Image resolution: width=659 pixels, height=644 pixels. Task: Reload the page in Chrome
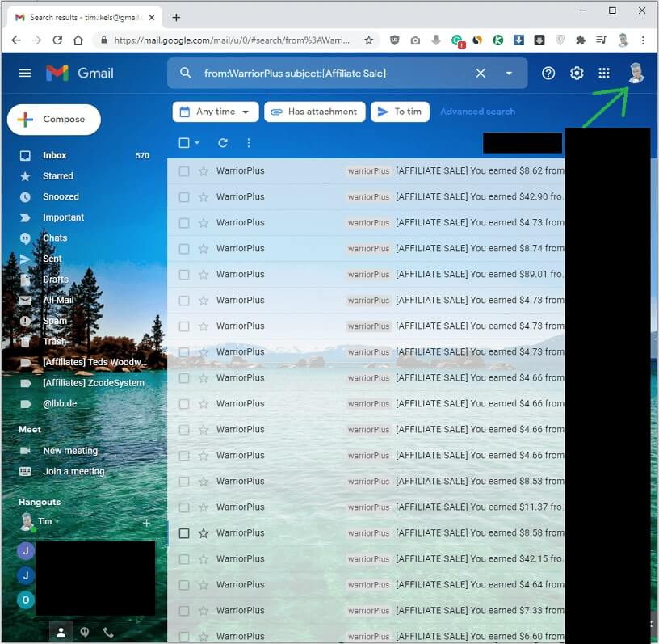(x=57, y=40)
